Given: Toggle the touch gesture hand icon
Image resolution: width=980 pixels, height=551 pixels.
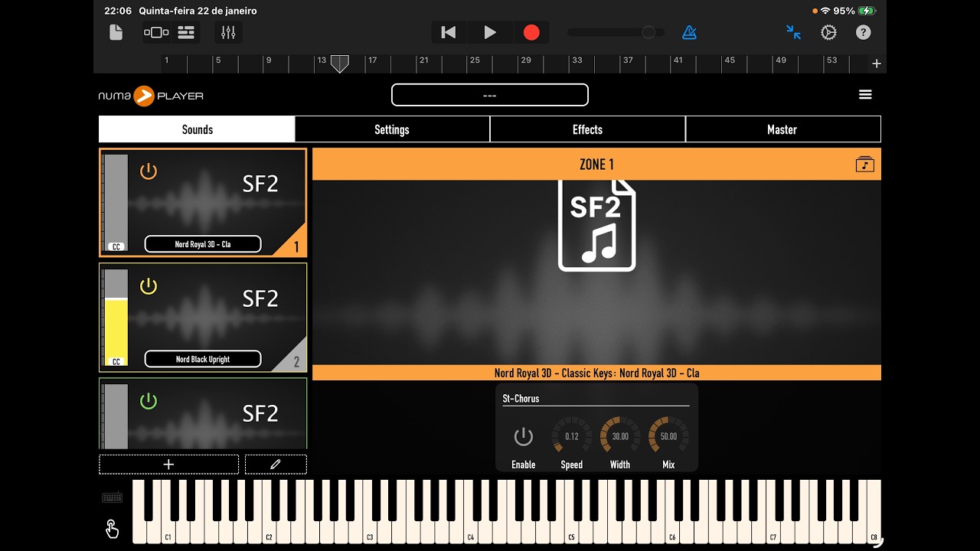Looking at the screenshot, I should 112,529.
